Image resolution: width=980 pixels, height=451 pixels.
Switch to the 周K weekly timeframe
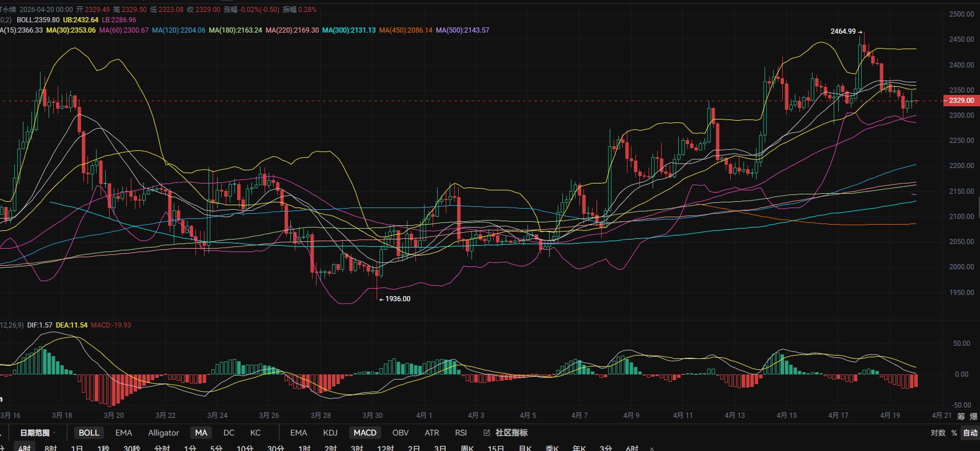467,448
